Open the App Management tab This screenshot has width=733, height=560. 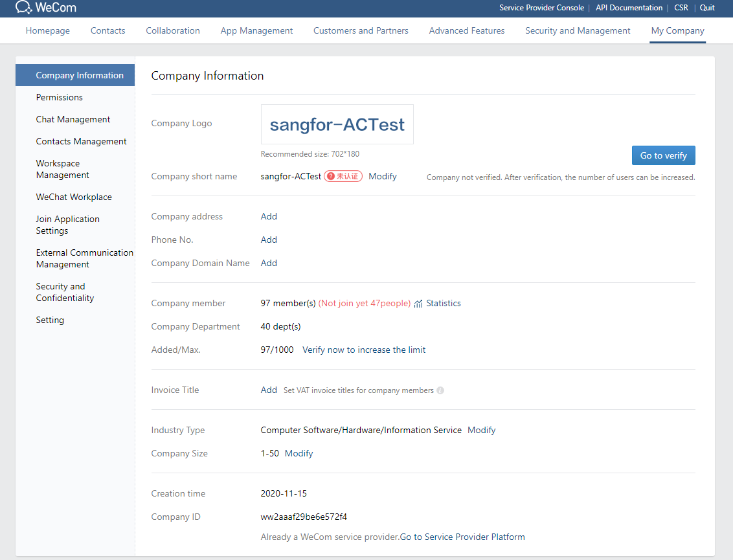click(x=256, y=30)
